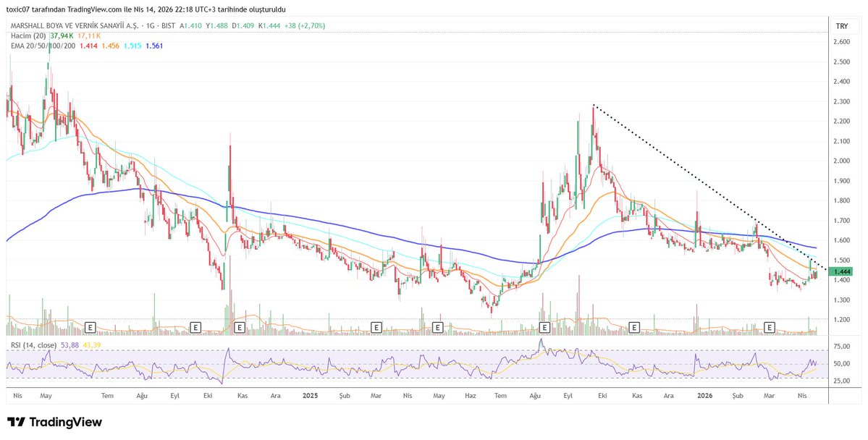Click the TradingView logo at the bottom
The height and width of the screenshot is (440, 868).
tap(54, 423)
